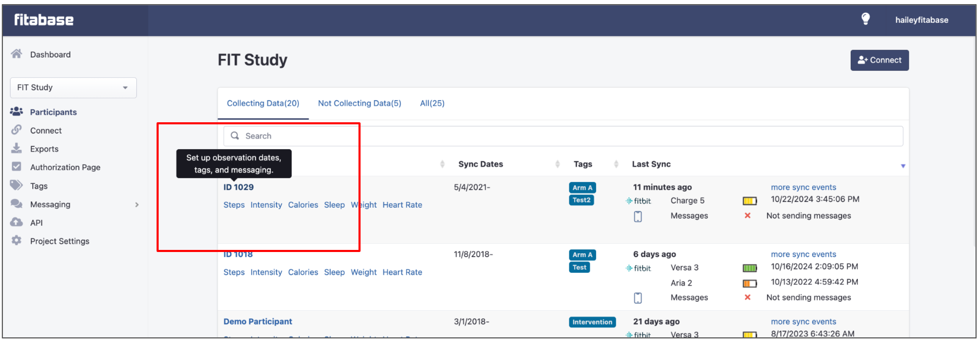Click the Participants group icon in sidebar

tap(17, 111)
